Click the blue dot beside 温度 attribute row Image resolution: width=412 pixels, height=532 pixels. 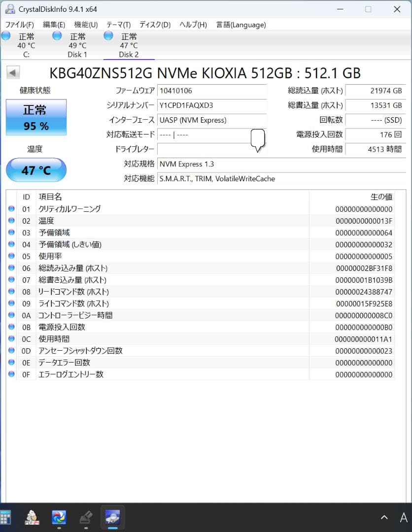[11, 220]
